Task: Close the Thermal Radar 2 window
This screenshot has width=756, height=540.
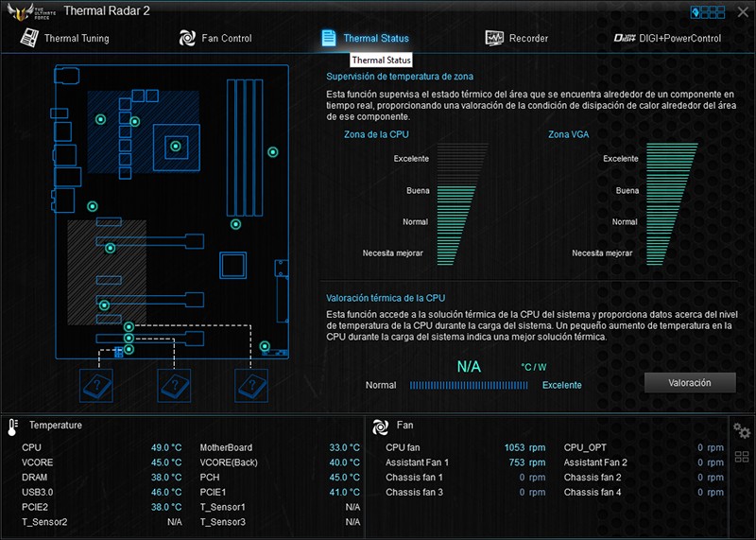Action: coord(743,12)
